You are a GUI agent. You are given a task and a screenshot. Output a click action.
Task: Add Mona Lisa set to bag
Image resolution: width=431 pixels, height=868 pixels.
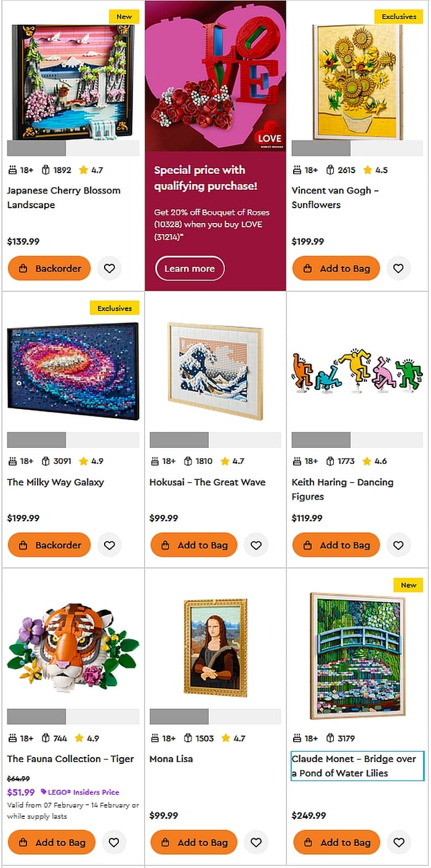[x=193, y=842]
